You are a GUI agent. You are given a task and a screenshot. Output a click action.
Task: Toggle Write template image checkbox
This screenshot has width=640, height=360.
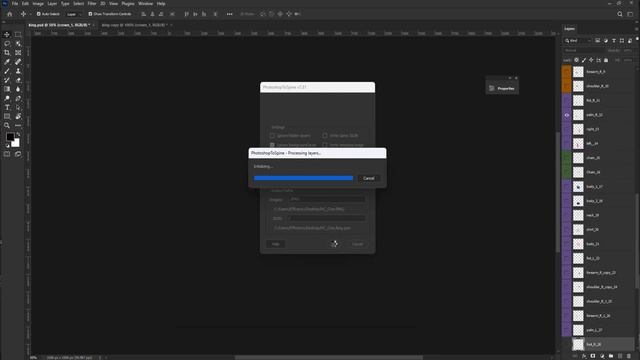click(x=325, y=145)
